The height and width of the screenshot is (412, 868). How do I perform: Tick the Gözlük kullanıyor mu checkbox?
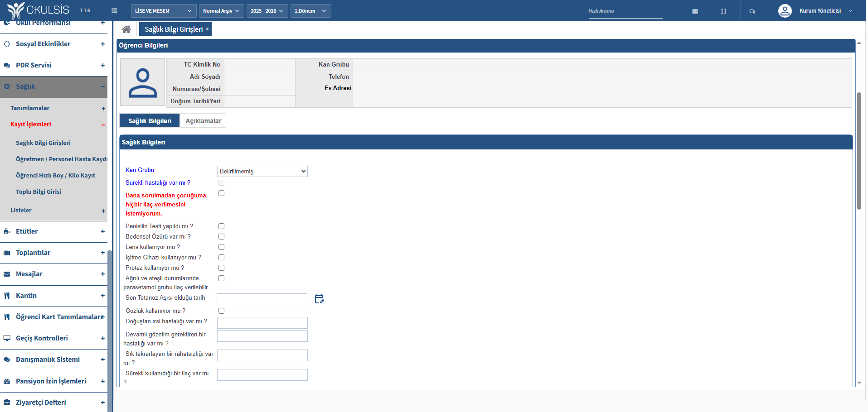click(x=221, y=311)
